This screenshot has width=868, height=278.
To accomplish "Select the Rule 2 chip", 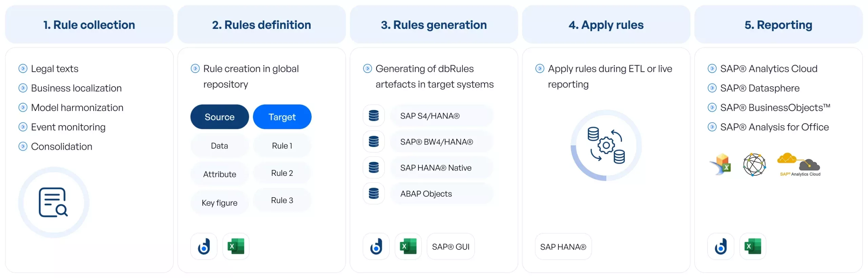I will coord(282,173).
